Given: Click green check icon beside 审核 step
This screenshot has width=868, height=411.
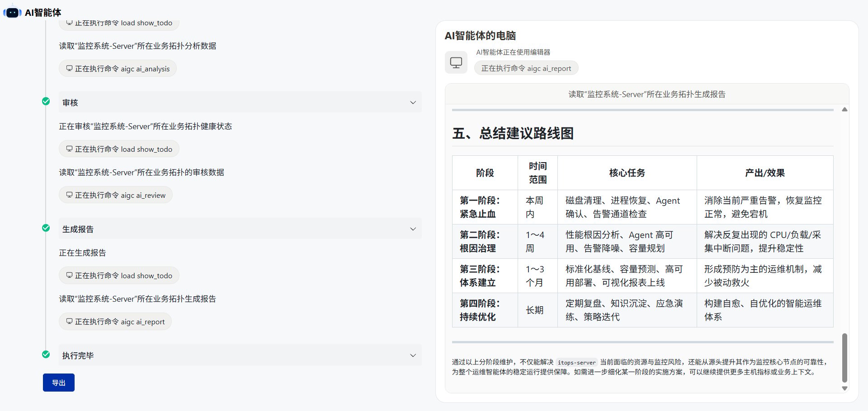Looking at the screenshot, I should (x=46, y=101).
